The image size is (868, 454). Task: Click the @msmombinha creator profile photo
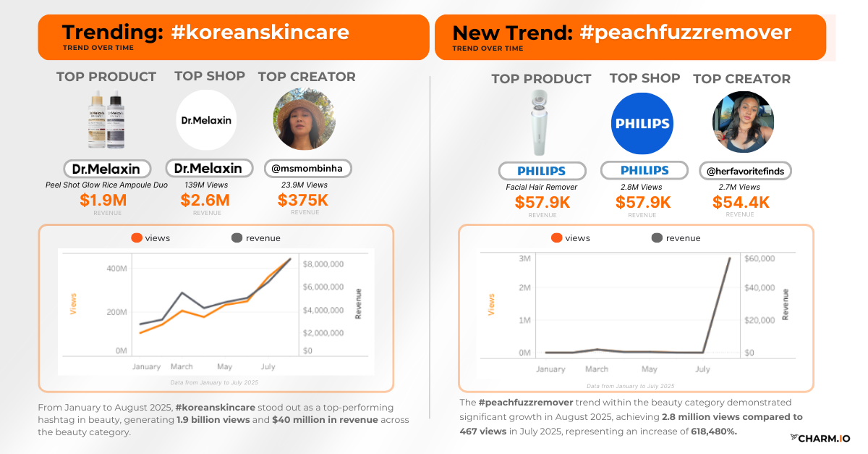(x=304, y=119)
